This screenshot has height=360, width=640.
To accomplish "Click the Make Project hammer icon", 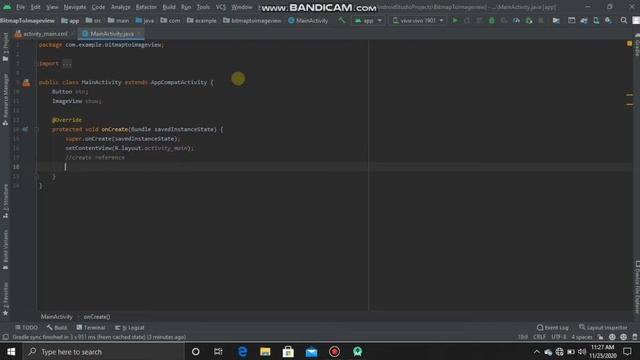I will pos(342,20).
